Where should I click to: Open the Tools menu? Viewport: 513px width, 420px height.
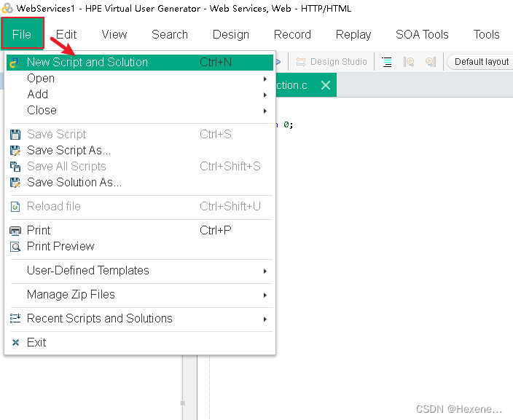(486, 34)
